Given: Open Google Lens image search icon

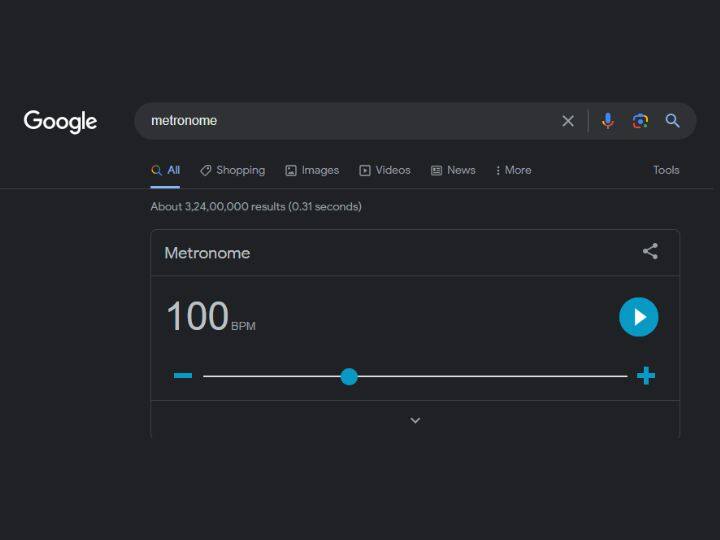Looking at the screenshot, I should (x=640, y=121).
